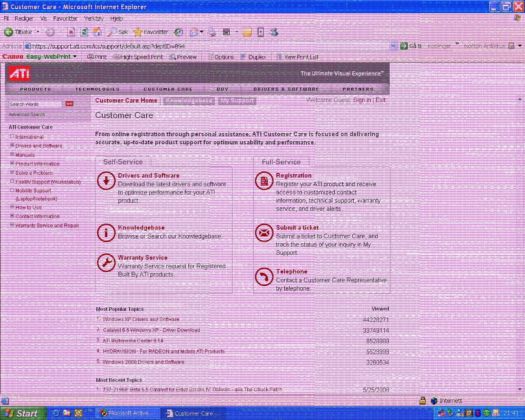Open the Verktøy menu
The height and width of the screenshot is (420, 525).
coord(94,18)
